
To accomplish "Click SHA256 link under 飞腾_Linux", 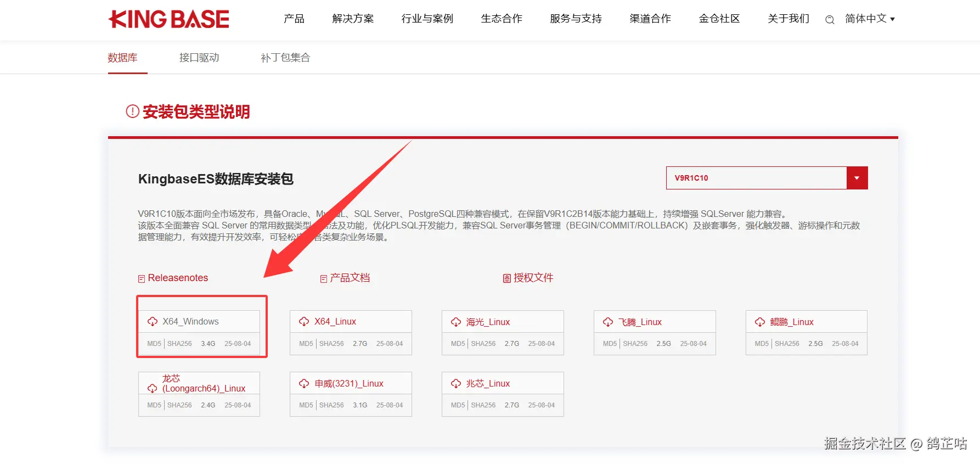I will pos(635,344).
